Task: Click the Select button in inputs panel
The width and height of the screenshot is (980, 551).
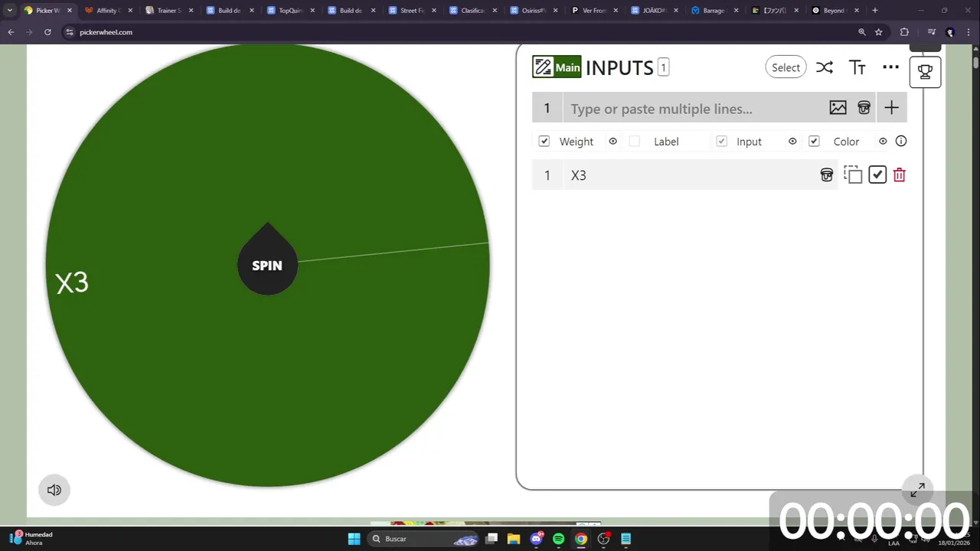Action: [786, 67]
